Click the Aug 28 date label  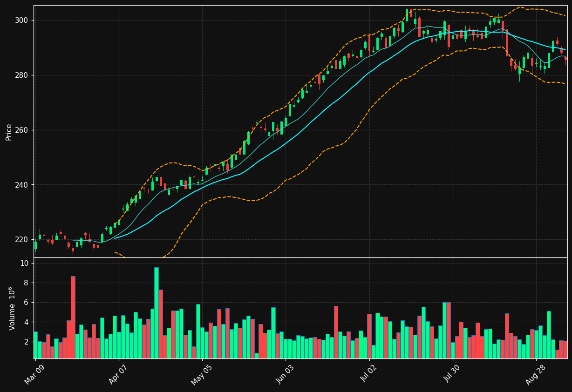point(536,374)
